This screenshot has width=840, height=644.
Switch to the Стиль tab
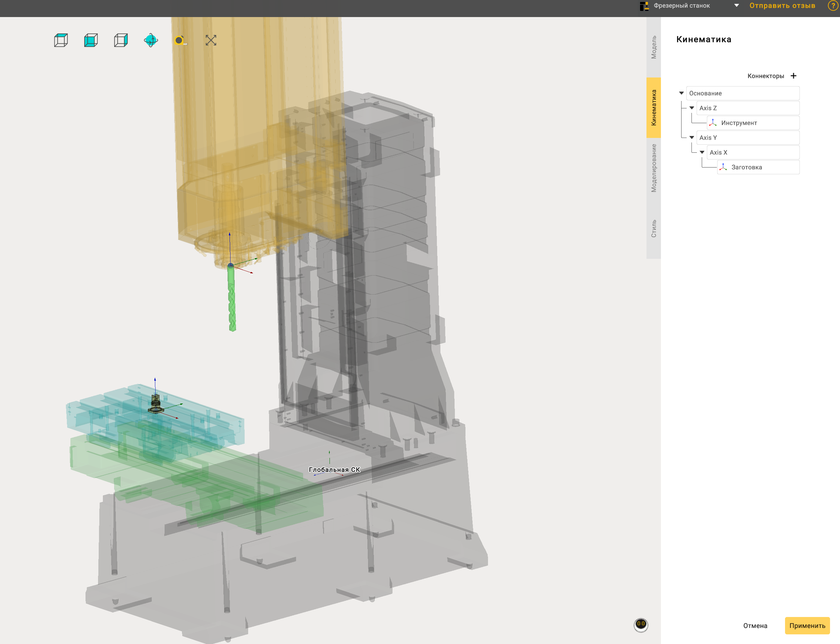coord(654,229)
